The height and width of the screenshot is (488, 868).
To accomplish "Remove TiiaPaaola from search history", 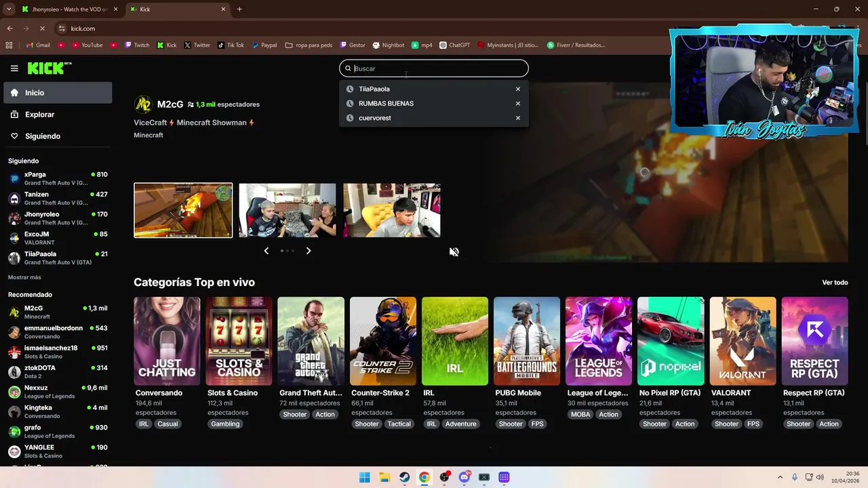I will coord(518,89).
